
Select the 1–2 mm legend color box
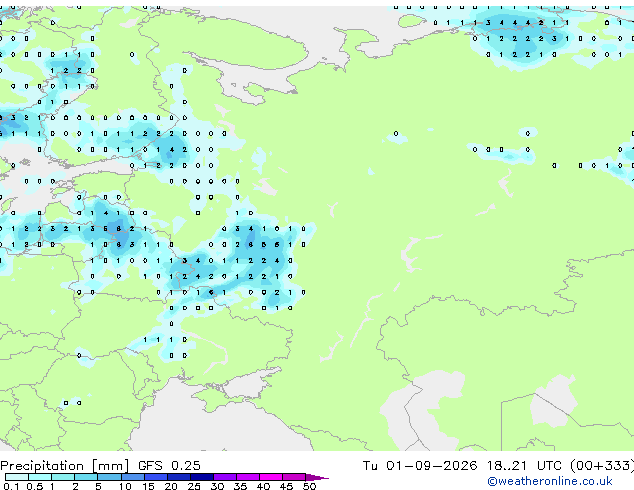pos(63,477)
